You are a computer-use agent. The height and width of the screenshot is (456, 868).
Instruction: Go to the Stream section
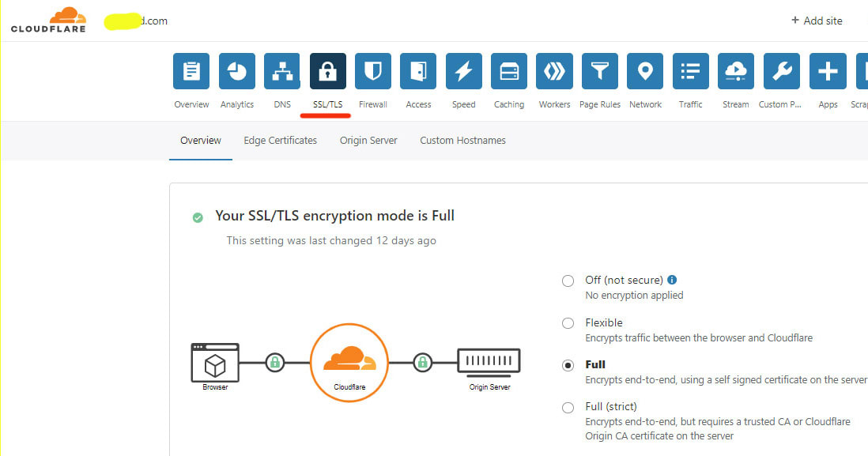coord(735,71)
